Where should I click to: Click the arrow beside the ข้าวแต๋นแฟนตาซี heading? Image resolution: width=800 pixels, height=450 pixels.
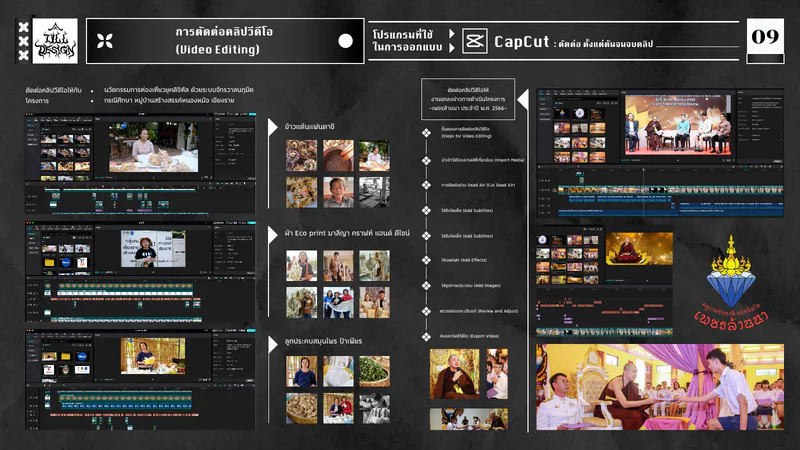(272, 127)
